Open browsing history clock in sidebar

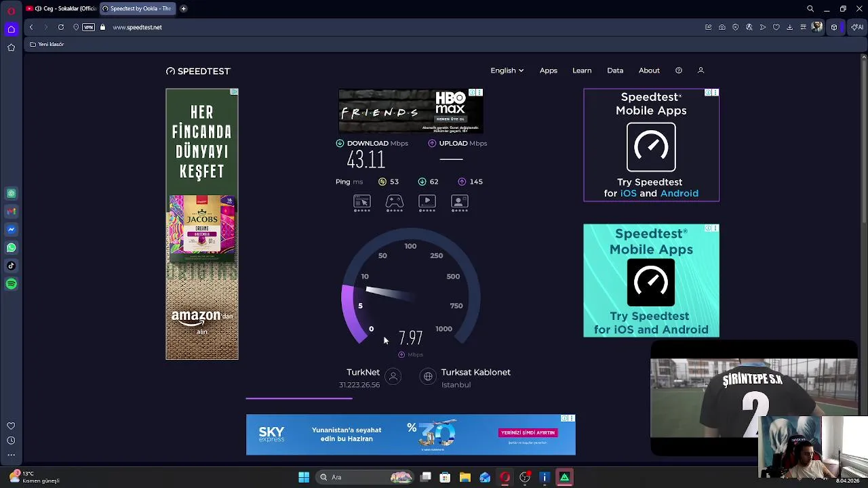pos(11,441)
